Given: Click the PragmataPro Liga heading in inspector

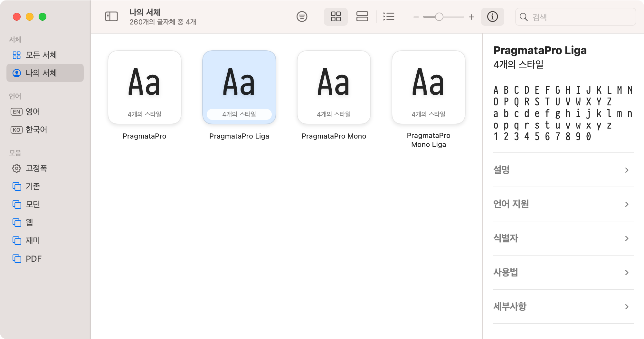Looking at the screenshot, I should click(x=540, y=51).
